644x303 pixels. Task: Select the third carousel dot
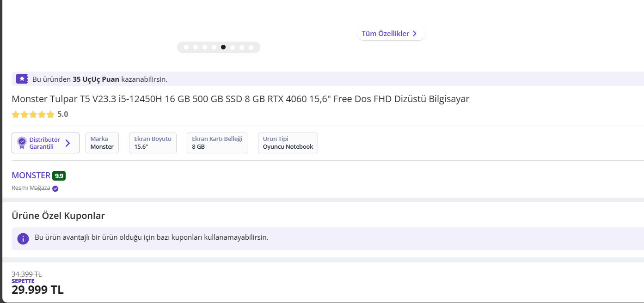(205, 47)
